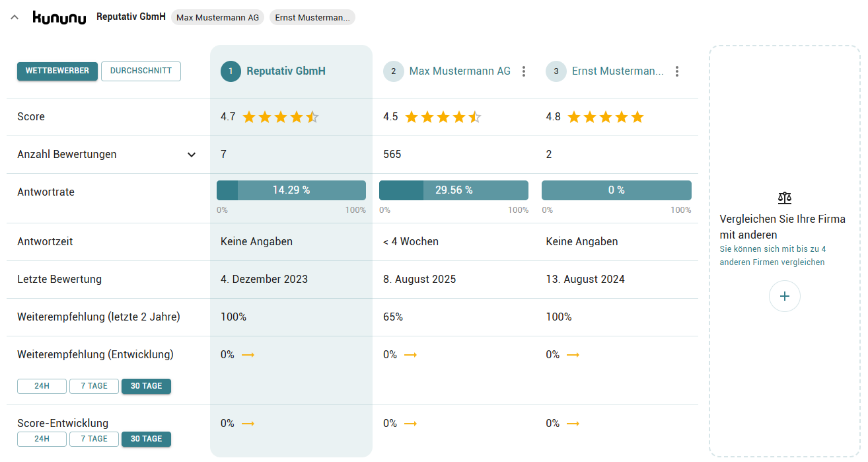
Task: Select 24H for Weiterempfehlung Entwicklung
Action: (42, 386)
